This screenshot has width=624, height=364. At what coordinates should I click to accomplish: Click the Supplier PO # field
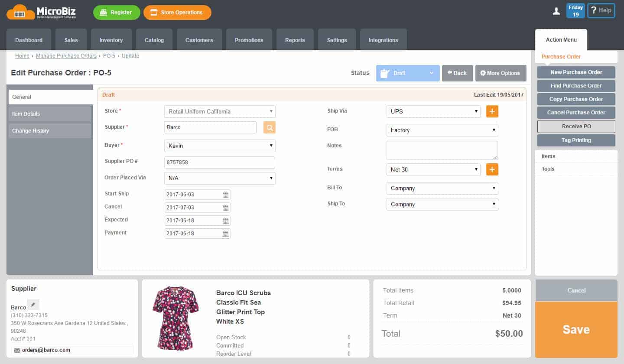220,162
